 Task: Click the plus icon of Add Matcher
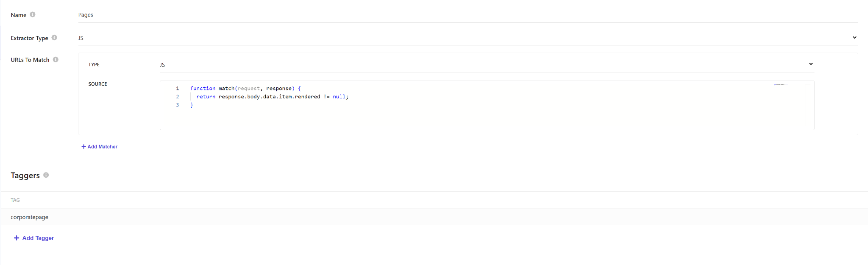click(83, 147)
